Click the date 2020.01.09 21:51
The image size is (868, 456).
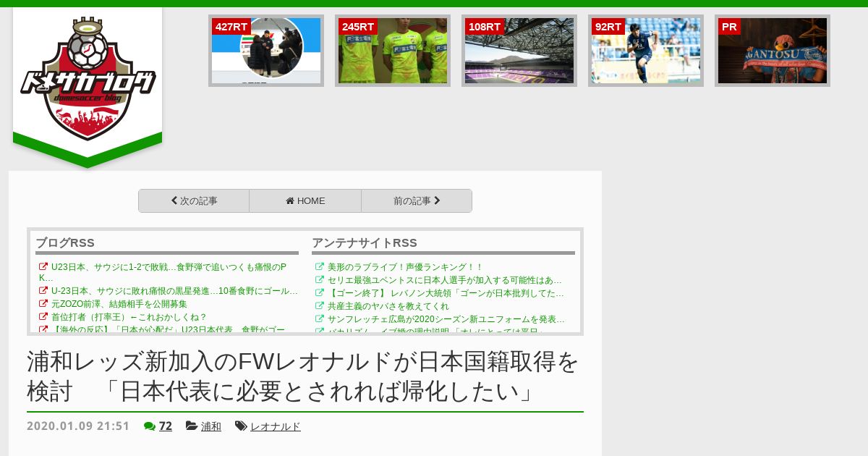click(x=78, y=426)
